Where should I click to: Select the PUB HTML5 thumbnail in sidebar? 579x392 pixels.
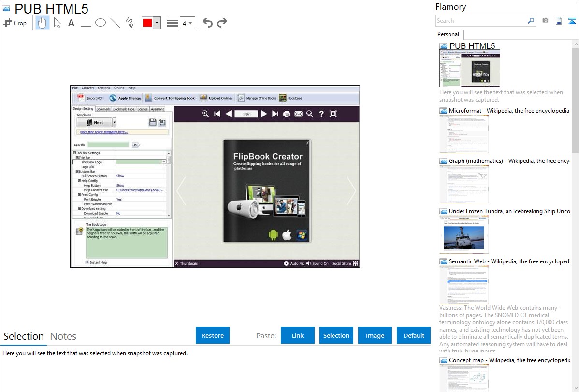tap(470, 69)
